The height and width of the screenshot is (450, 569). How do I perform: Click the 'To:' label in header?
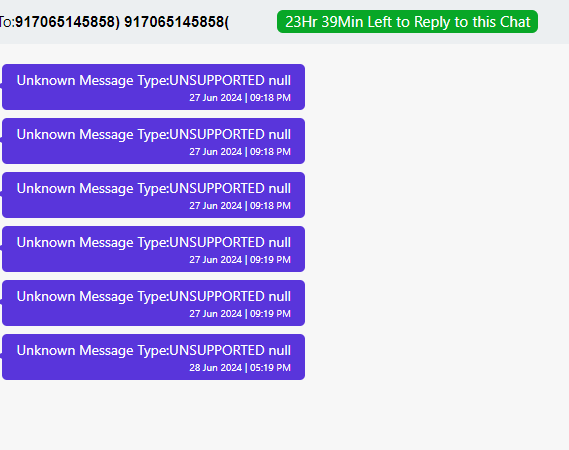(x=7, y=22)
